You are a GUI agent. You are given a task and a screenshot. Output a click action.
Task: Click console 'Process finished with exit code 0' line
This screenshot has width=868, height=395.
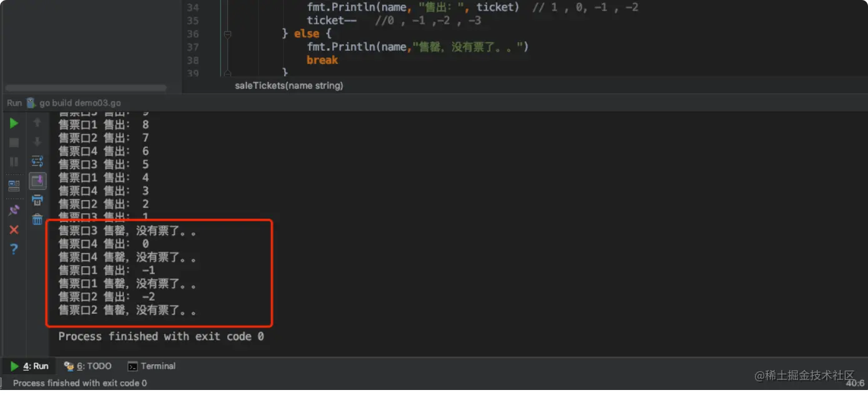[161, 336]
